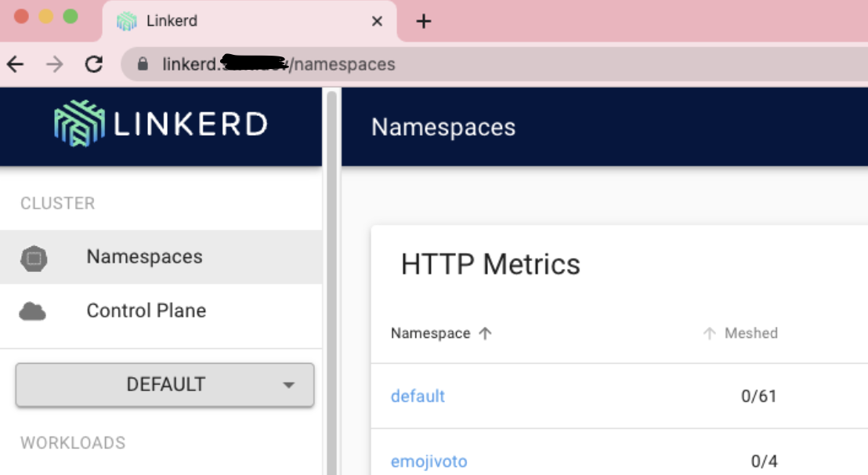Image resolution: width=868 pixels, height=475 pixels.
Task: Click the Control Plane cloud icon
Action: click(33, 312)
